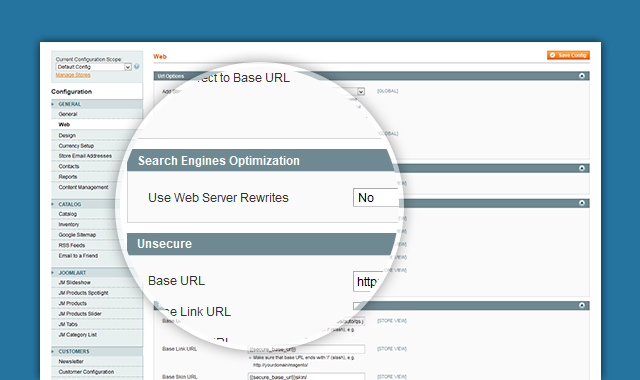Click the Save Config button
Image resolution: width=640 pixels, height=380 pixels.
pos(568,55)
